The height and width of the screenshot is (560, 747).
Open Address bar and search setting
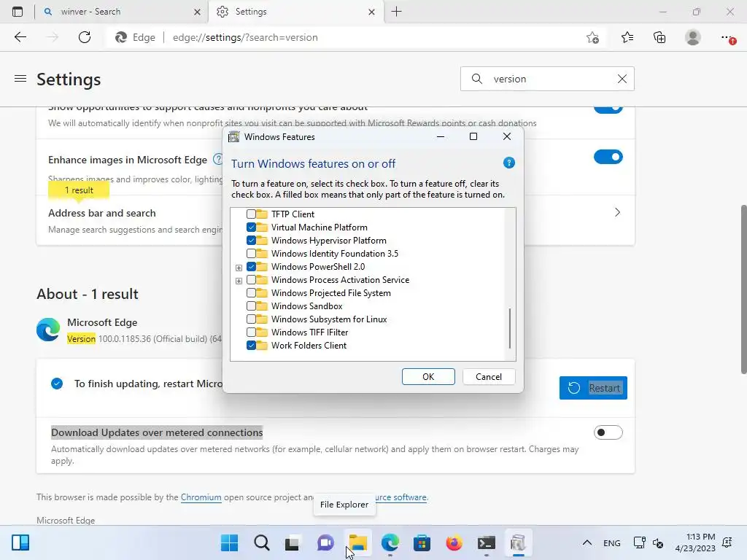tap(336, 220)
